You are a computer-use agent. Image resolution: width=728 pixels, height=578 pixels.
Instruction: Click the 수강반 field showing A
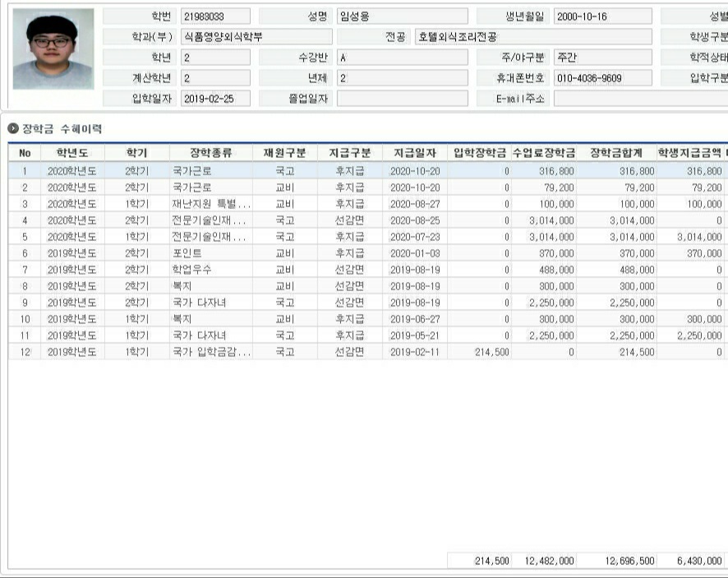click(402, 58)
